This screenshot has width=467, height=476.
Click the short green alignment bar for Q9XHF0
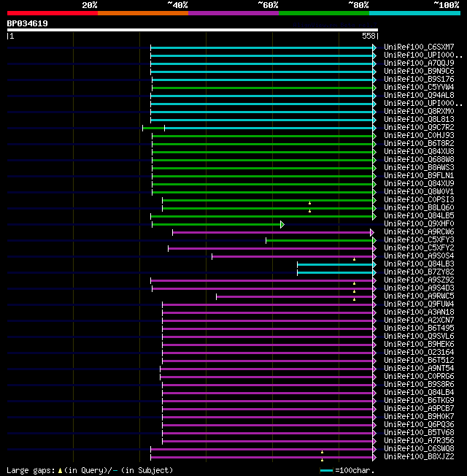coord(218,225)
